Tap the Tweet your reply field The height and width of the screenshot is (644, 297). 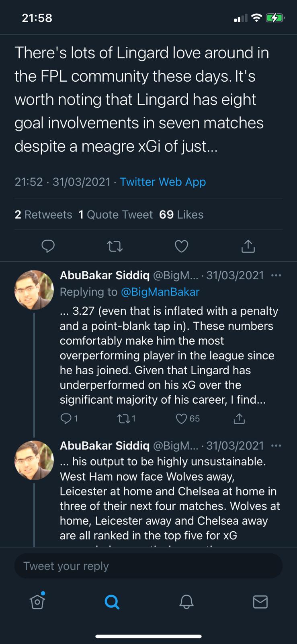click(x=148, y=566)
